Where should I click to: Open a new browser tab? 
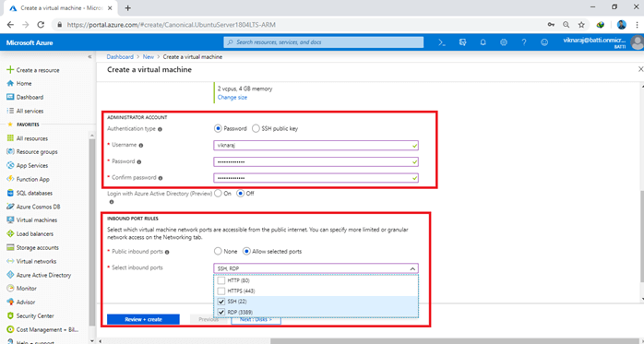pyautogui.click(x=127, y=7)
